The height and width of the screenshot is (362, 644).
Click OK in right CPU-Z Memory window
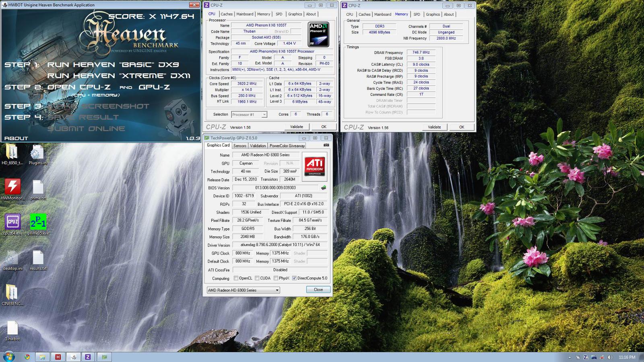point(462,127)
